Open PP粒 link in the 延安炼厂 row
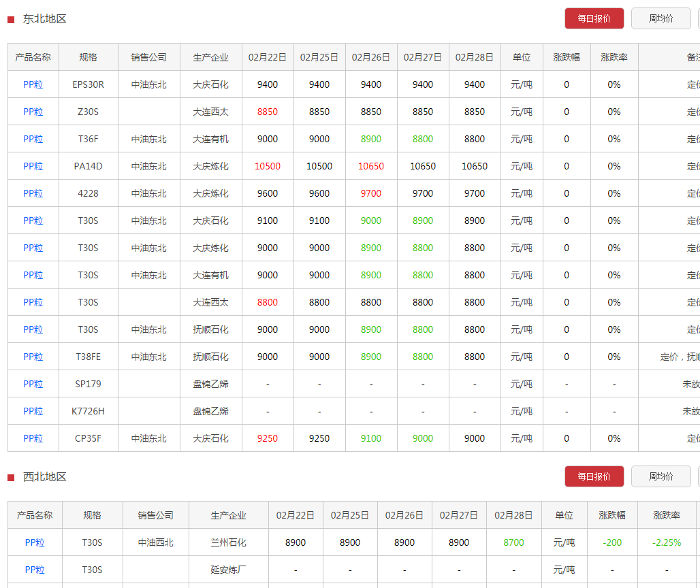Screen dimensions: 700x588 (35, 570)
